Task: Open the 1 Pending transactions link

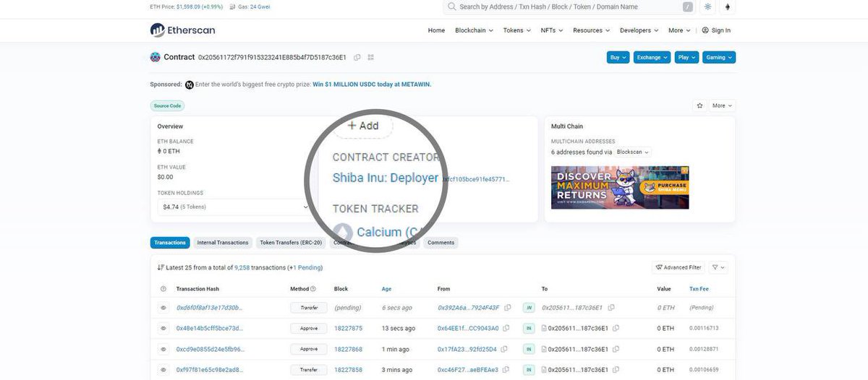Action: tap(306, 267)
